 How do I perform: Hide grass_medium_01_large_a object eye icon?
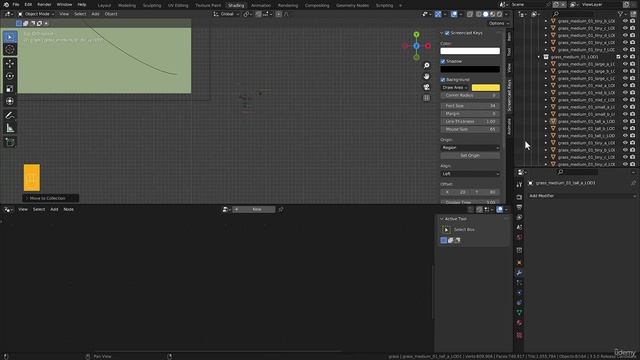click(625, 64)
